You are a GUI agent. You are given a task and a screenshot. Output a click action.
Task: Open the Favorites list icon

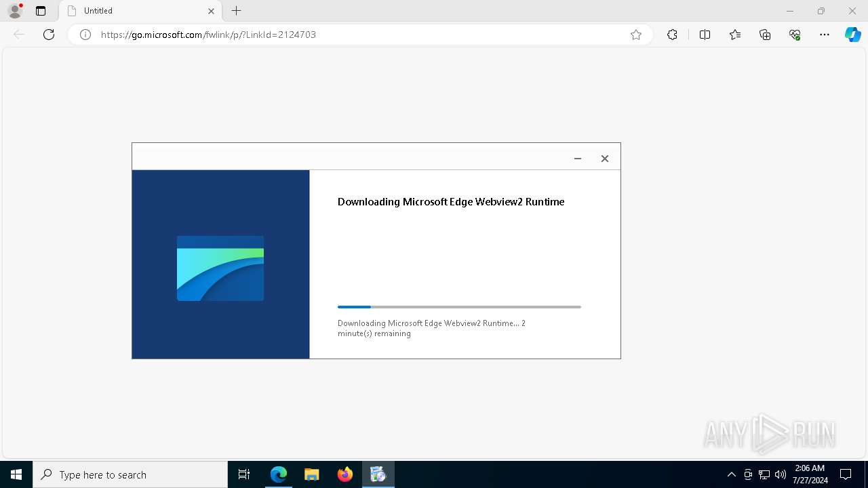tap(735, 35)
